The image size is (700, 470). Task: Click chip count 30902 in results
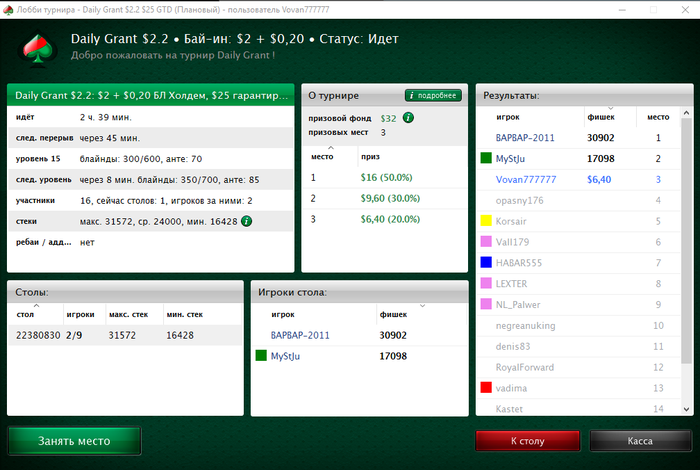click(600, 137)
